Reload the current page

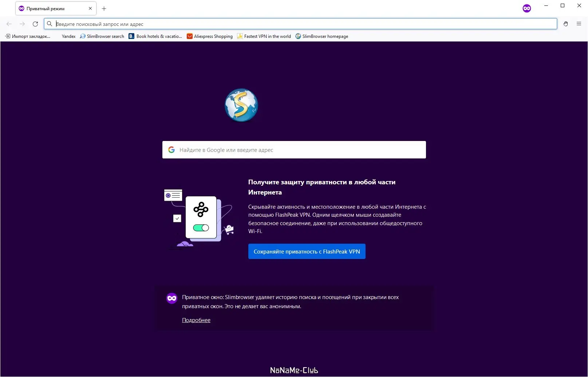35,24
